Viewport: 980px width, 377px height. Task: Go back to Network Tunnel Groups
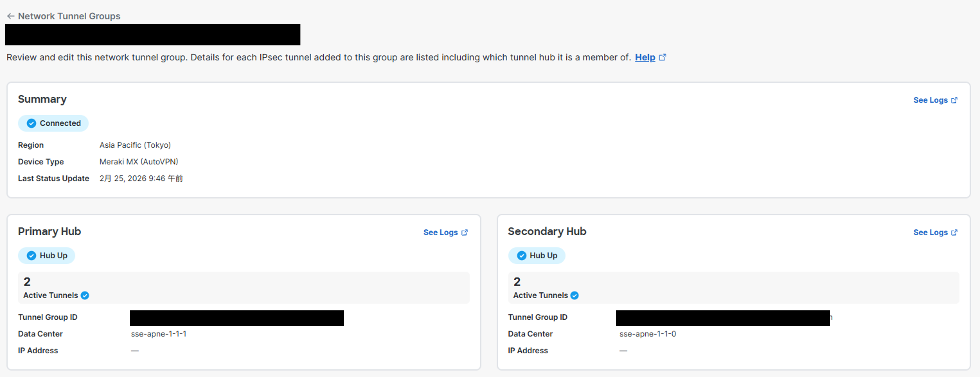tap(69, 16)
